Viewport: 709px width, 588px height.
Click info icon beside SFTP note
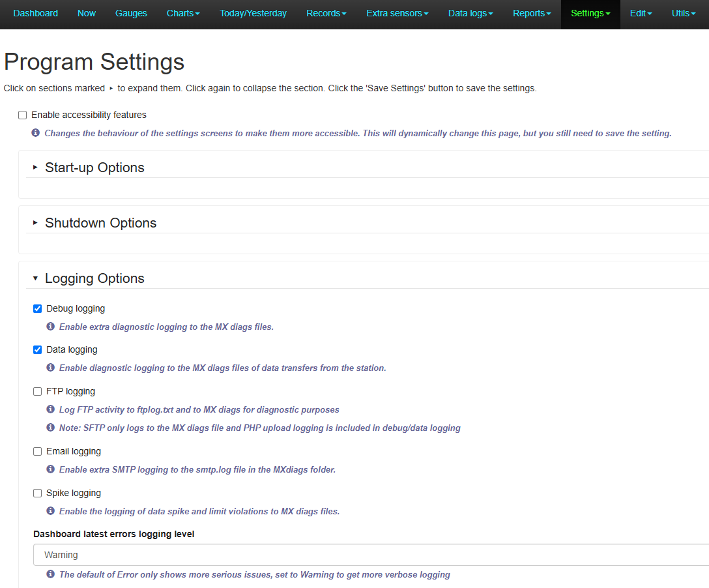coord(51,428)
